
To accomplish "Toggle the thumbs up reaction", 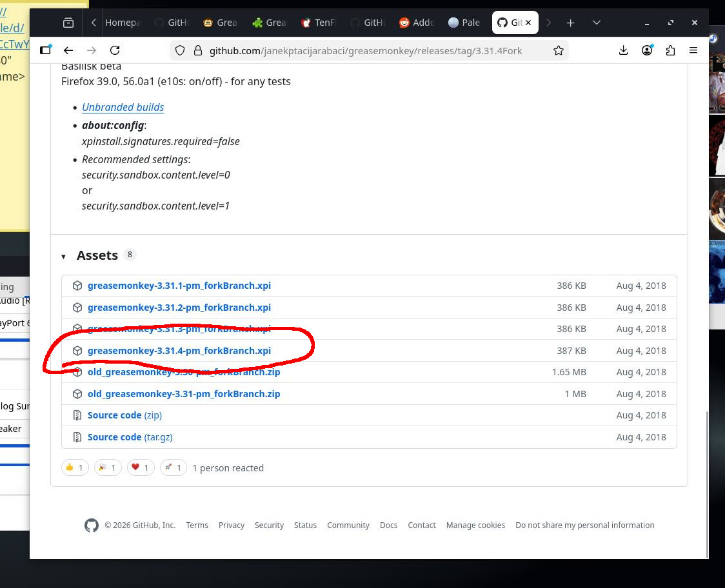I will pyautogui.click(x=75, y=468).
